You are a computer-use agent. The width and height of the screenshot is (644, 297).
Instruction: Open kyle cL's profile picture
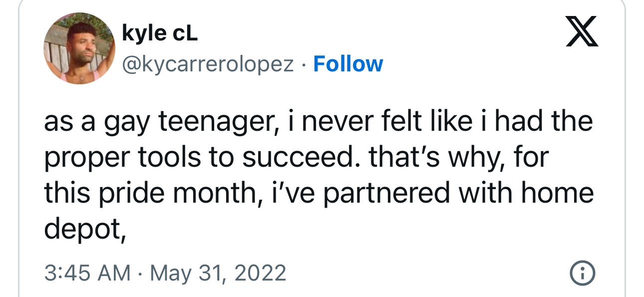point(79,48)
